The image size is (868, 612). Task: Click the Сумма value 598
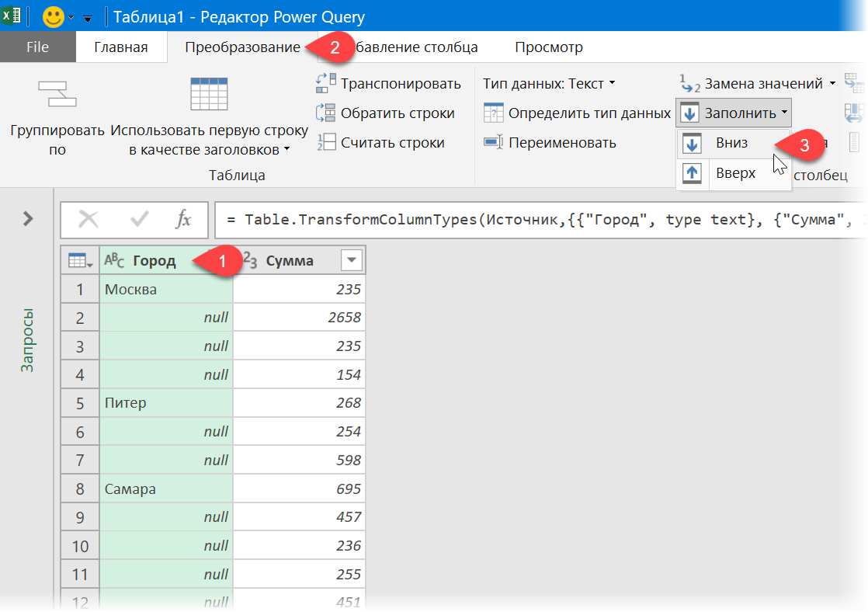click(x=299, y=461)
